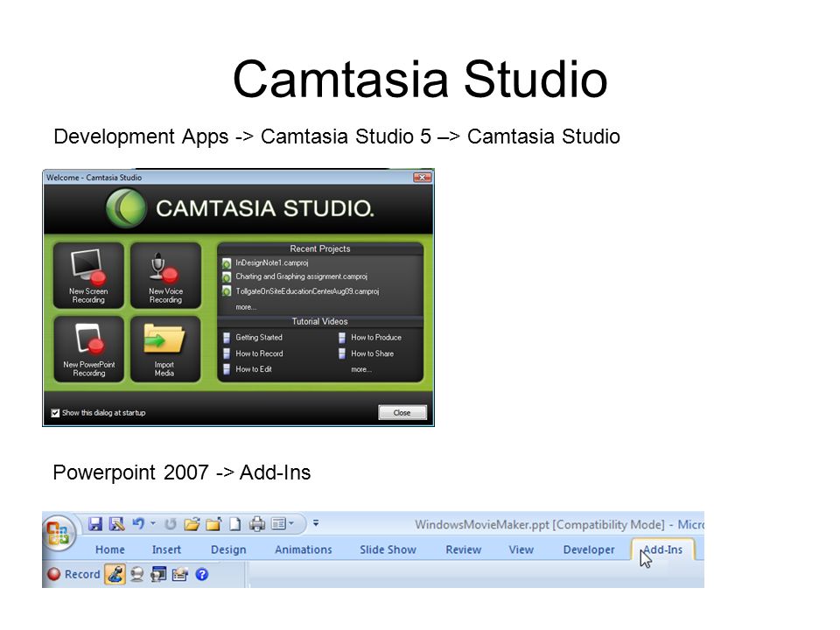840x630 pixels.
Task: Click the Close button in Welcome dialog
Action: (x=402, y=412)
